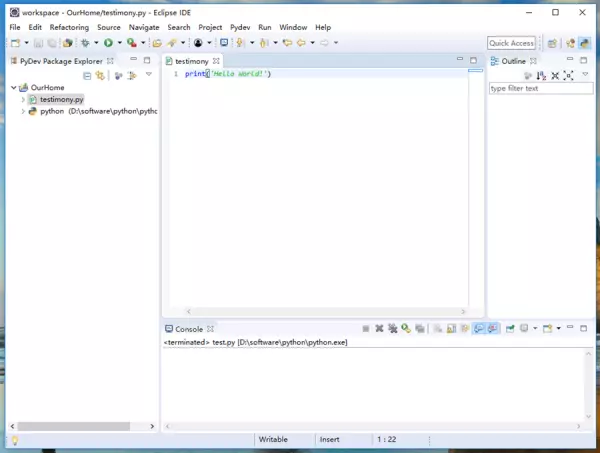Screen dimensions: 600x453
Task: Select the Console tab
Action: coord(189,329)
